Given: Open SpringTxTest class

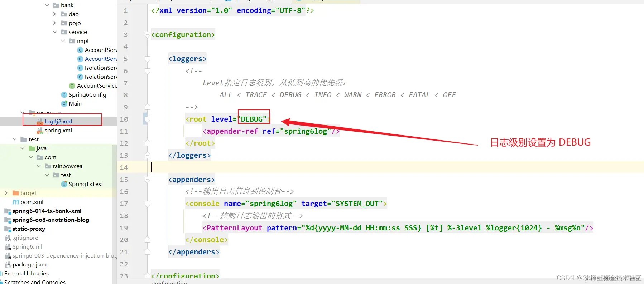Looking at the screenshot, I should pyautogui.click(x=86, y=184).
